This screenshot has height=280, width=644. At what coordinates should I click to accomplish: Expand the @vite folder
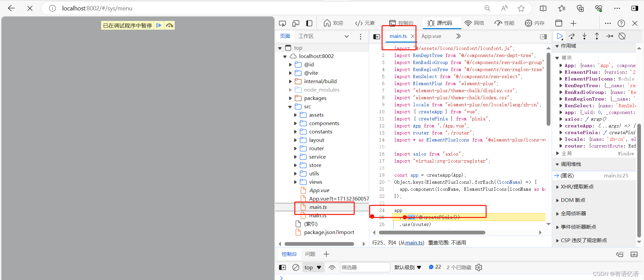(290, 73)
